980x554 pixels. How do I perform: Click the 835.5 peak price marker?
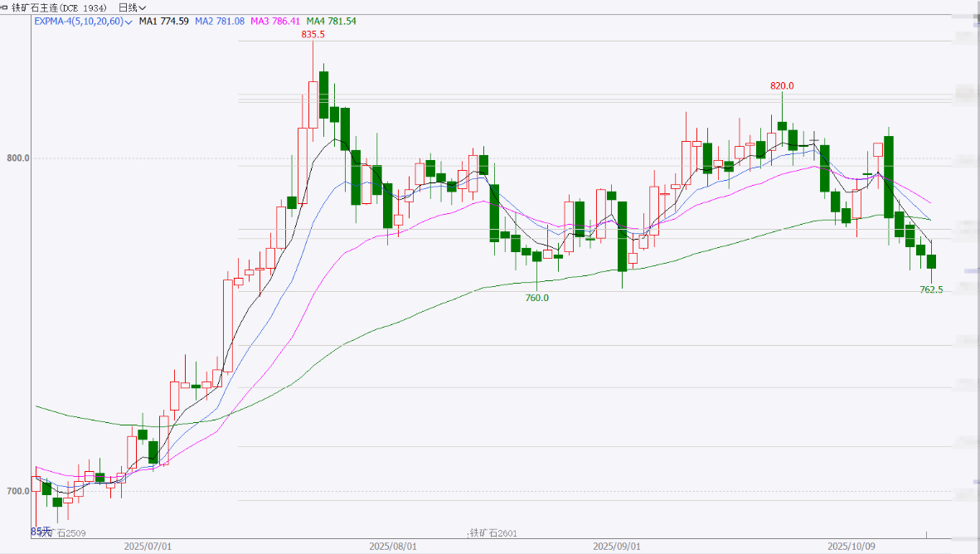pos(313,34)
